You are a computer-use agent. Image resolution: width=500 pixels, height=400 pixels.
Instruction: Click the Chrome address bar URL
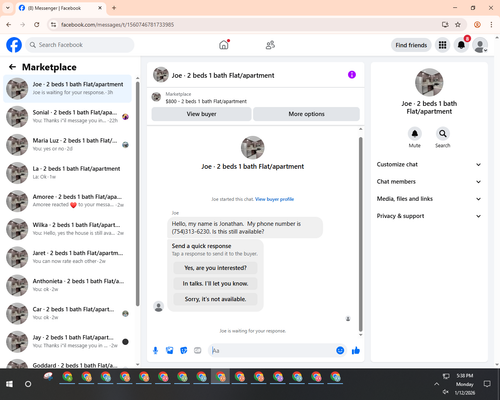pyautogui.click(x=117, y=25)
